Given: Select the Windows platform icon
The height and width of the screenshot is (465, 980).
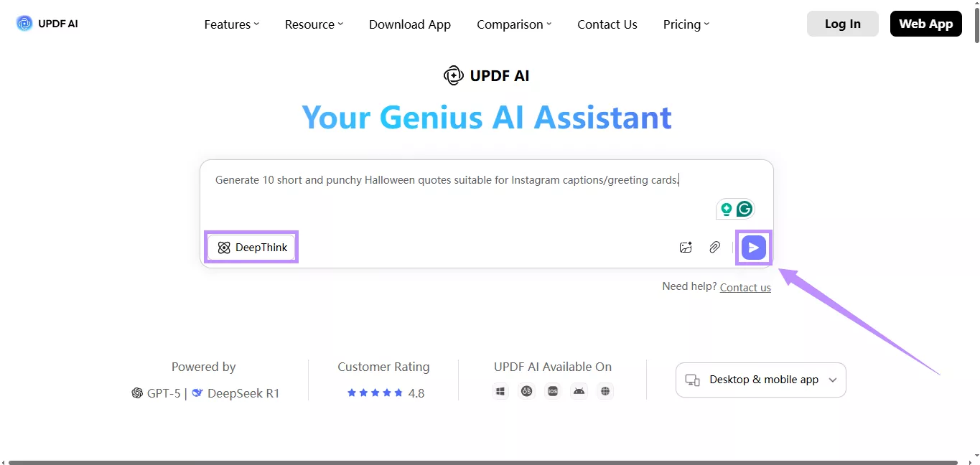Looking at the screenshot, I should pyautogui.click(x=500, y=391).
